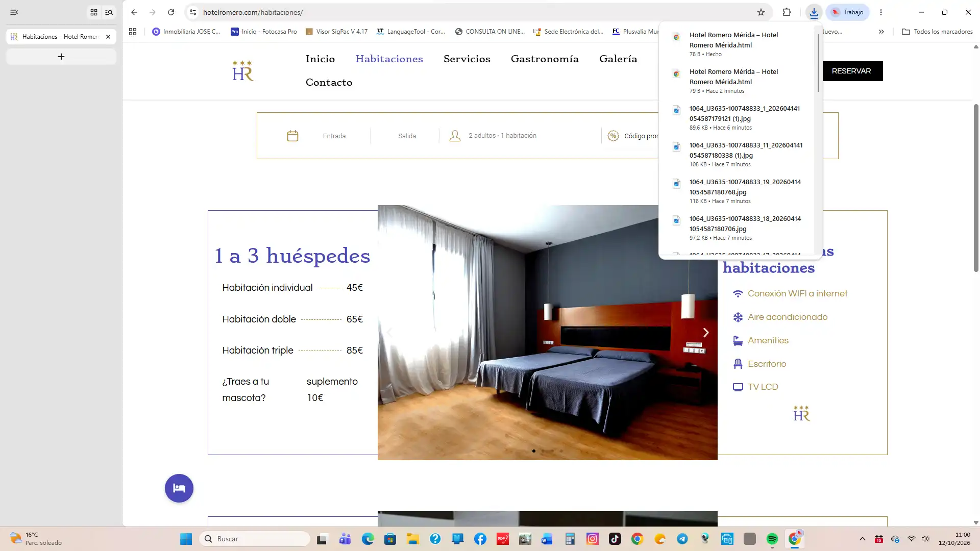Go to the Inicio menu item

(x=320, y=59)
